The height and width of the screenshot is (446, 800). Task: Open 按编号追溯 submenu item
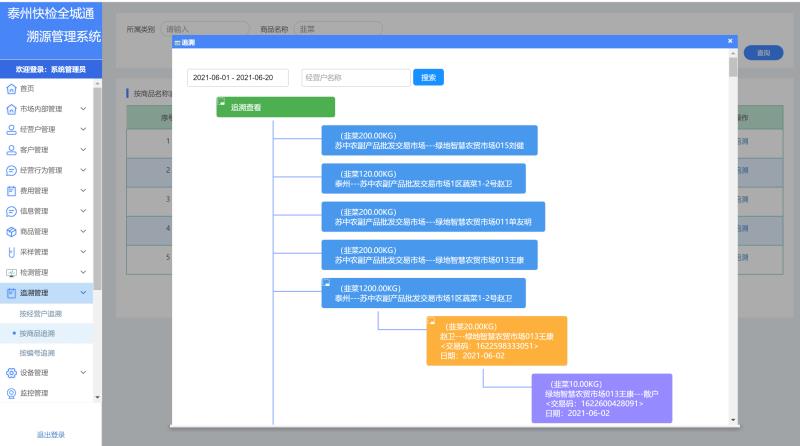click(37, 353)
